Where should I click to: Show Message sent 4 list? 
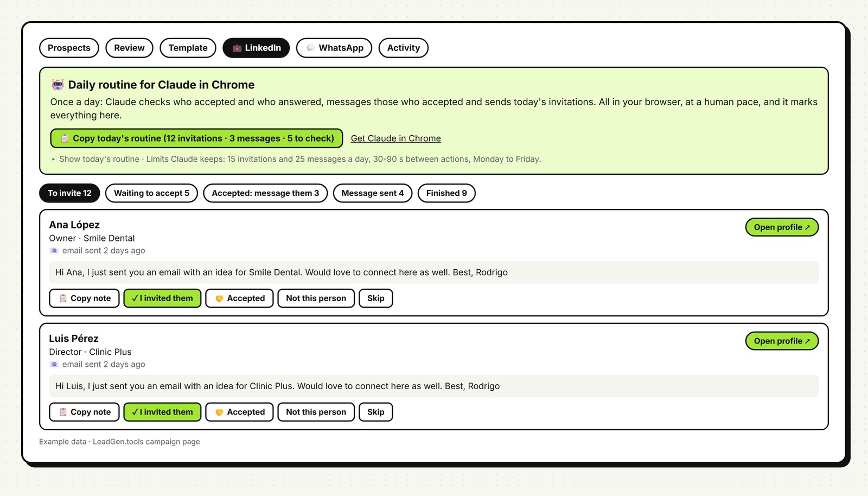pyautogui.click(x=373, y=193)
